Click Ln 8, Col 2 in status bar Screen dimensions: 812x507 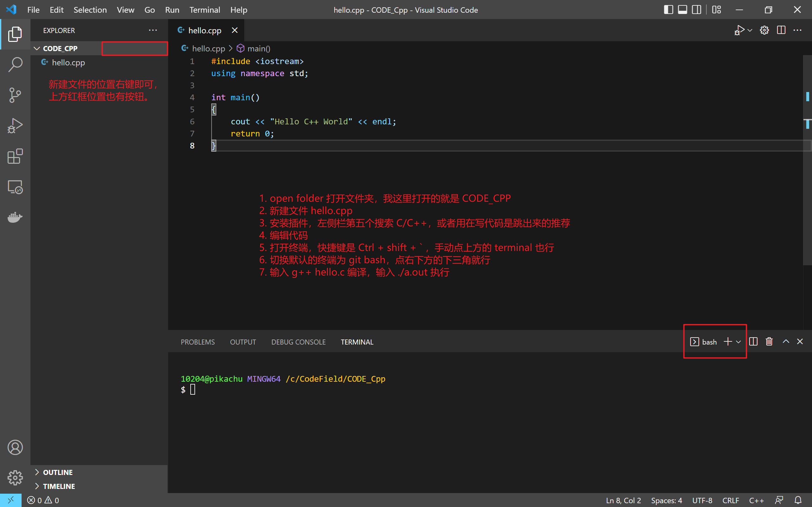(623, 500)
